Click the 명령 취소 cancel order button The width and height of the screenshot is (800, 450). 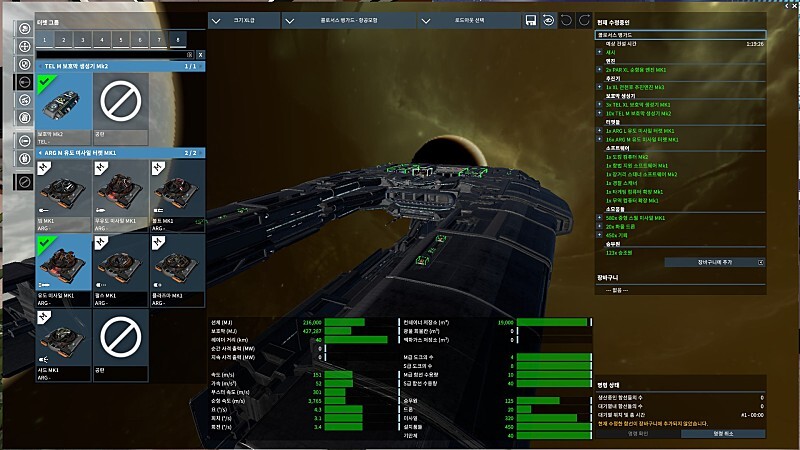723,434
